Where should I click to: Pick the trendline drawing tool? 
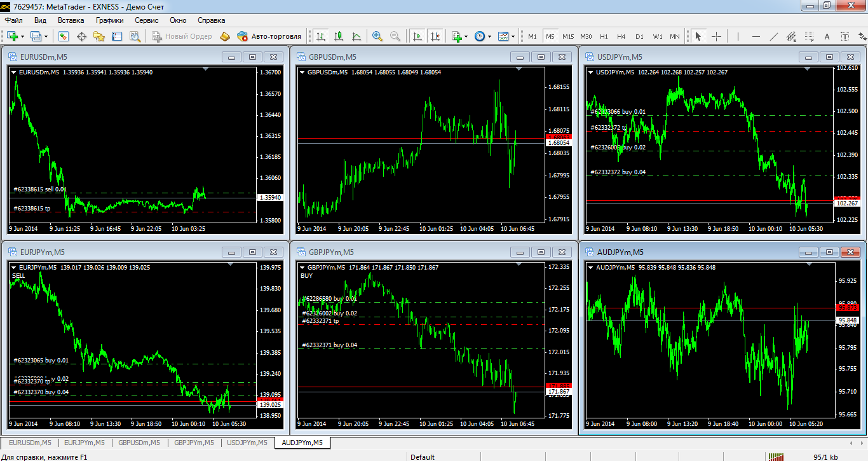pos(773,36)
